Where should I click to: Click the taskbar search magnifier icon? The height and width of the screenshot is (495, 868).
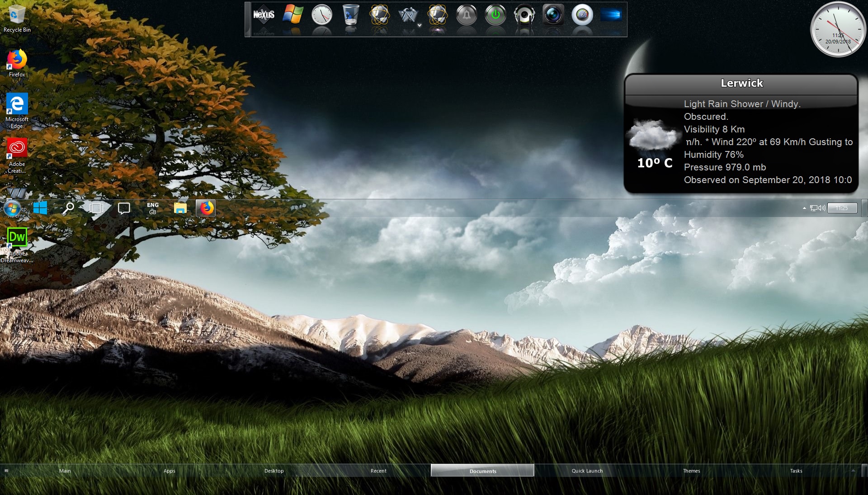coord(68,208)
